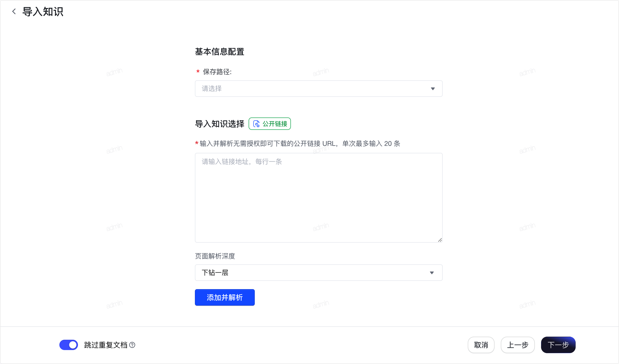The image size is (619, 364).
Task: Click the help icon beside 跳过重复文档
Action: coord(132,345)
